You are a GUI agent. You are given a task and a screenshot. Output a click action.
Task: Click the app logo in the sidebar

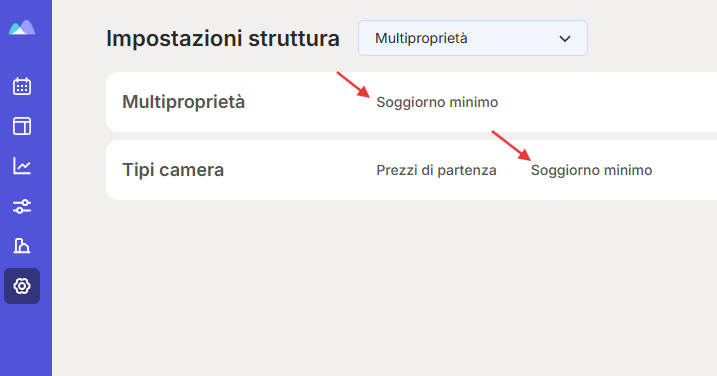point(21,28)
